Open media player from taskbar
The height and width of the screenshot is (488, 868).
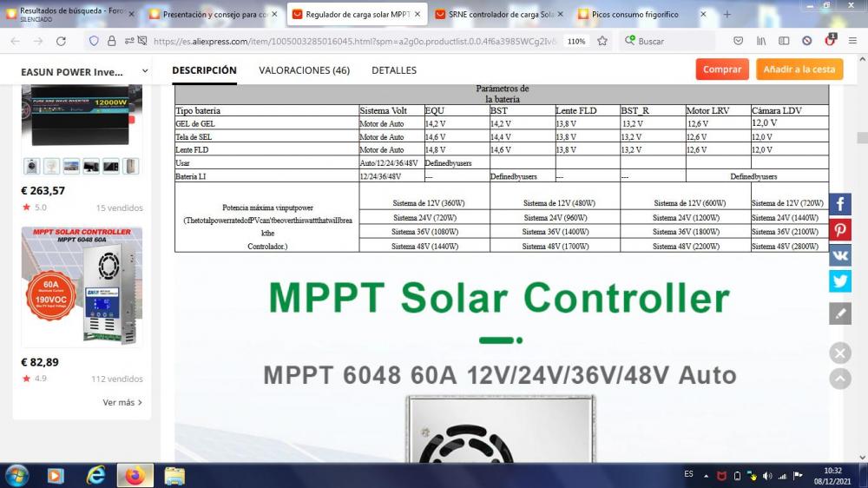(x=56, y=476)
